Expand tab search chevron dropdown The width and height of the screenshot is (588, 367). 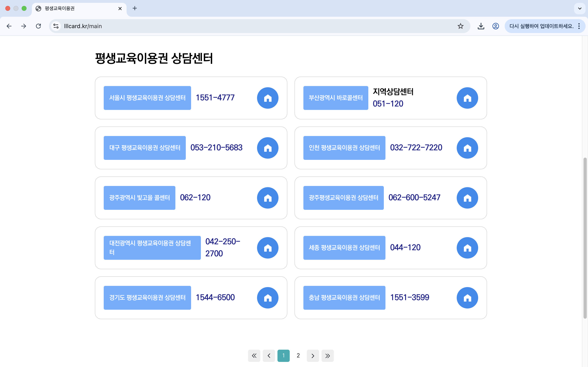point(580,9)
